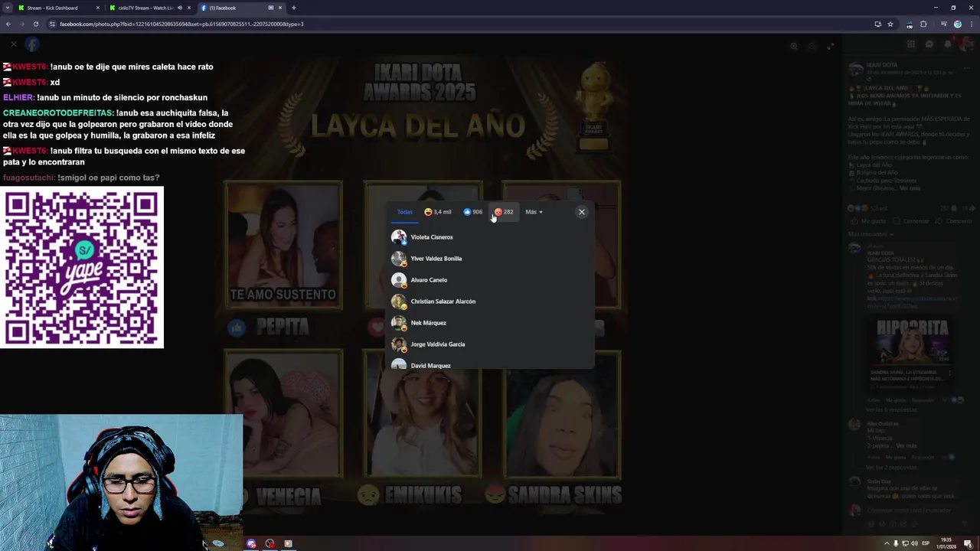
Task: Open Facebook notifications bell
Action: pos(948,44)
